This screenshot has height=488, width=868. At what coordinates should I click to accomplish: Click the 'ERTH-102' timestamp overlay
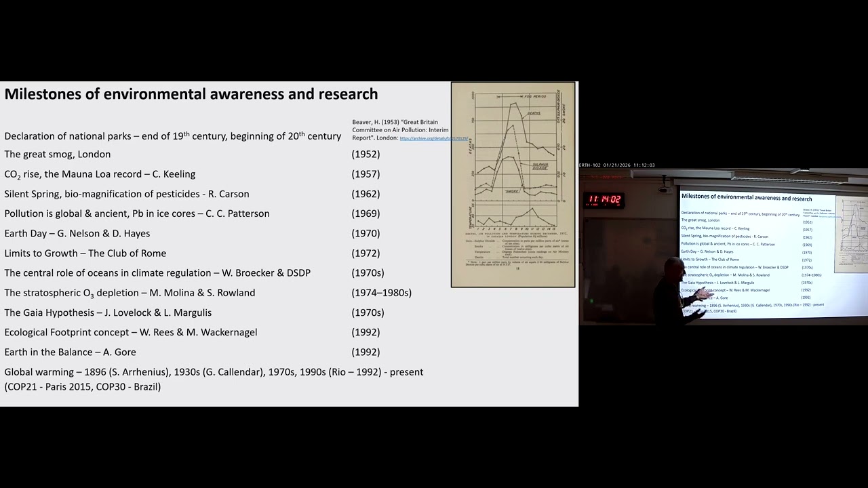click(x=616, y=165)
